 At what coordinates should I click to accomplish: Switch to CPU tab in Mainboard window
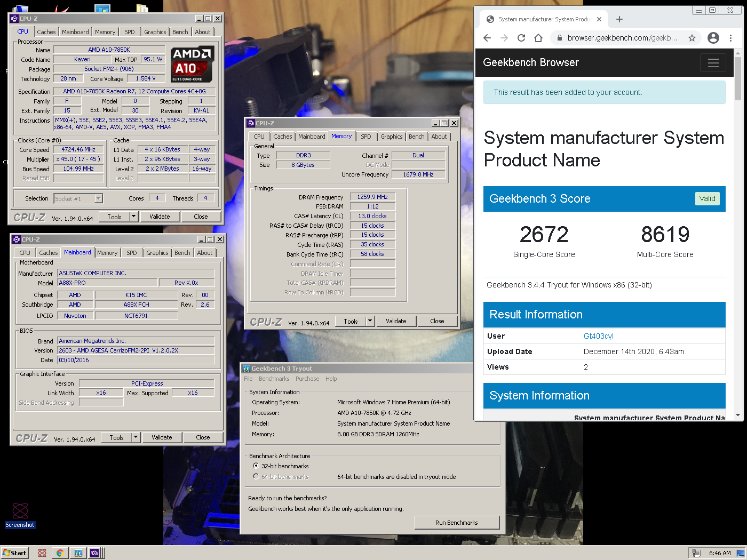pyautogui.click(x=25, y=253)
